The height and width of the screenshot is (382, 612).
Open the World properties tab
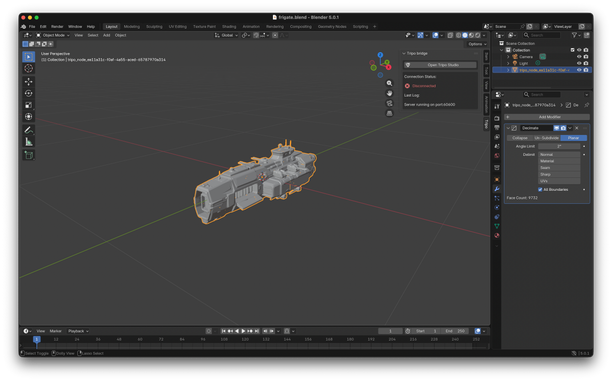497,156
